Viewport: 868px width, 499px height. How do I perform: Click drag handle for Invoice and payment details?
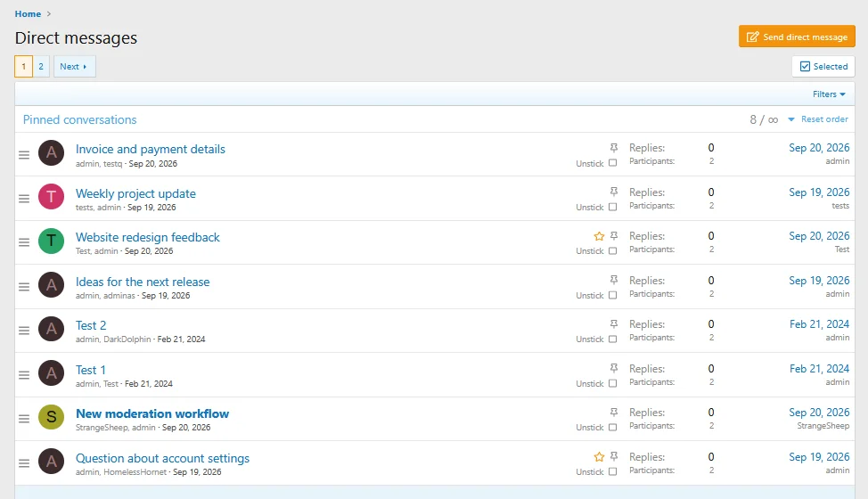pyautogui.click(x=24, y=155)
